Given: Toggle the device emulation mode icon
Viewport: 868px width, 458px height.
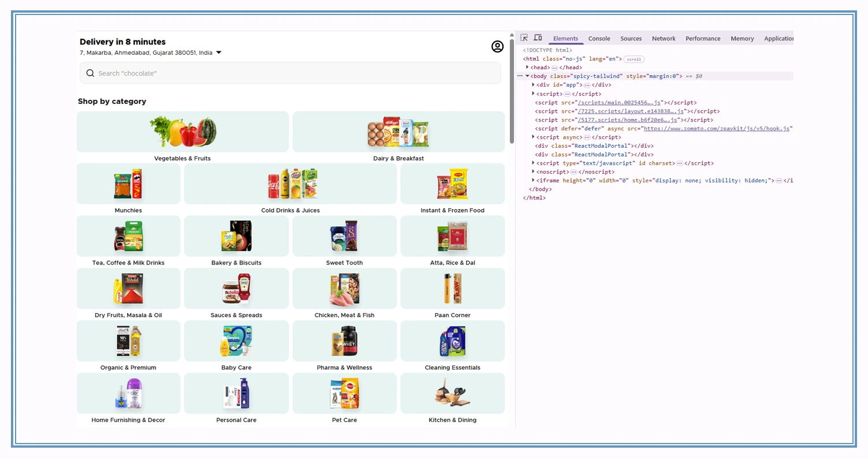Looking at the screenshot, I should pyautogui.click(x=538, y=37).
